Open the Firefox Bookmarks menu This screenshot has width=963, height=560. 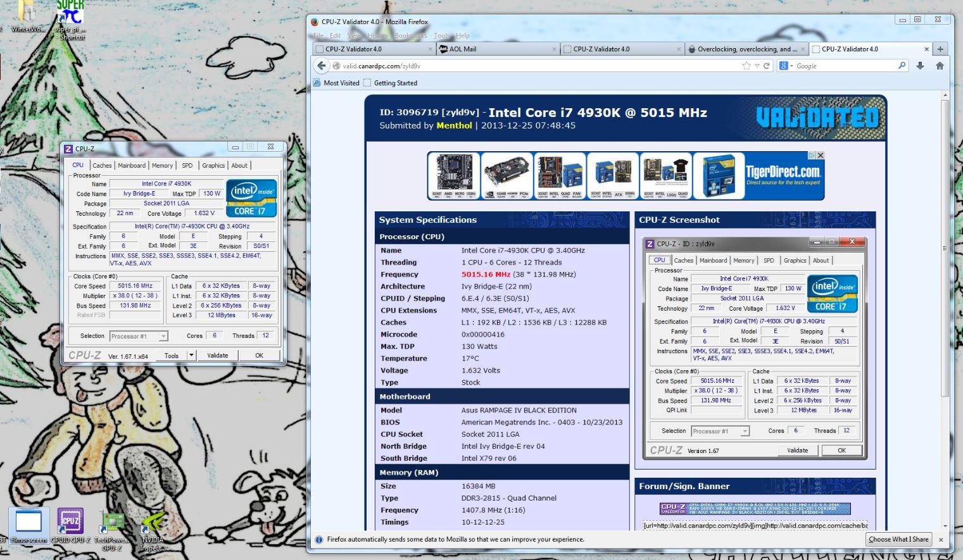pos(410,35)
